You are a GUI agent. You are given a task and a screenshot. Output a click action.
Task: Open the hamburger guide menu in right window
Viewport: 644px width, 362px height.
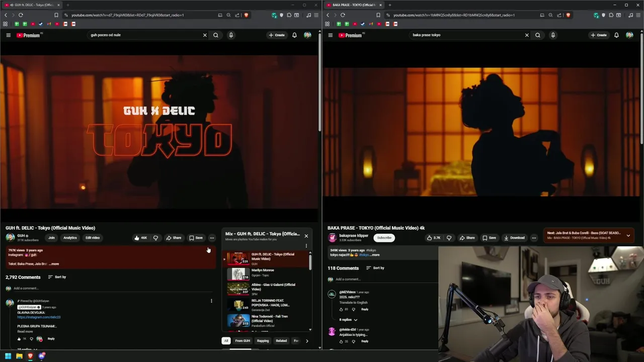point(330,35)
